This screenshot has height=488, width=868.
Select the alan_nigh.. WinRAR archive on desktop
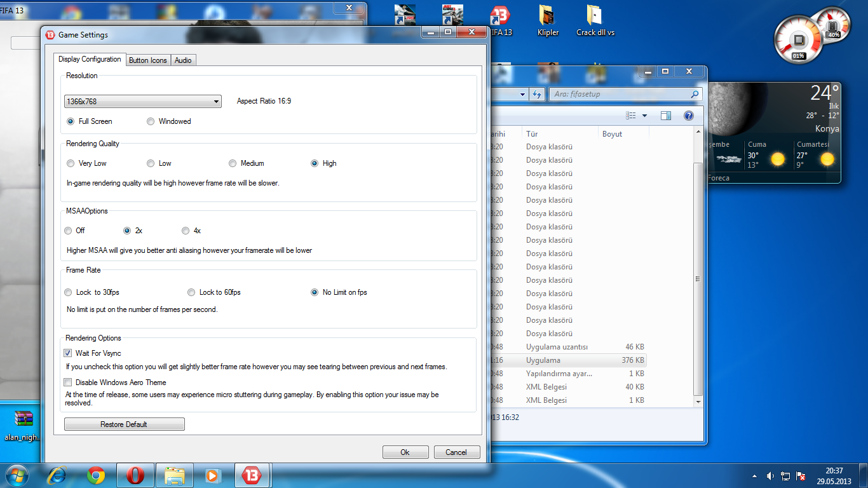coord(24,425)
